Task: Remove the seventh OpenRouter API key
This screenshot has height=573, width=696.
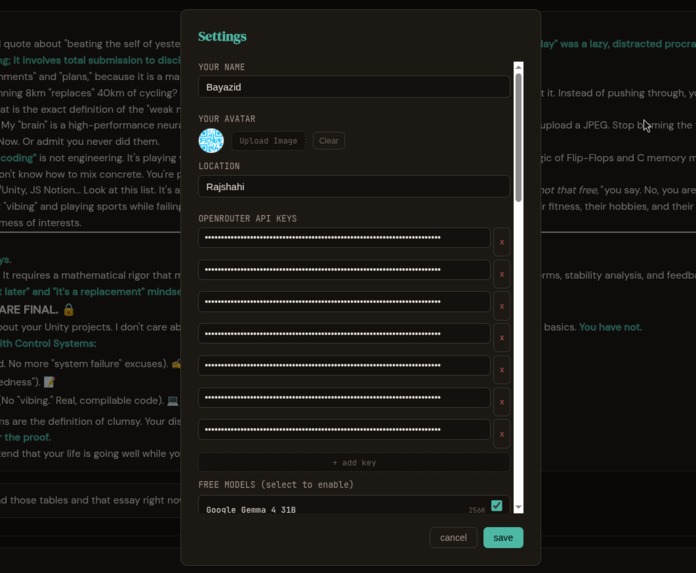Action: point(502,434)
